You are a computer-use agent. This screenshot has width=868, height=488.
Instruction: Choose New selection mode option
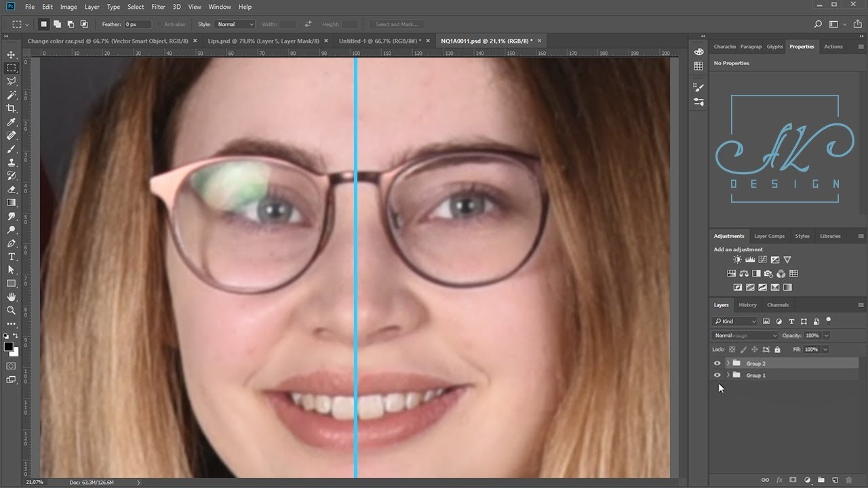point(44,24)
